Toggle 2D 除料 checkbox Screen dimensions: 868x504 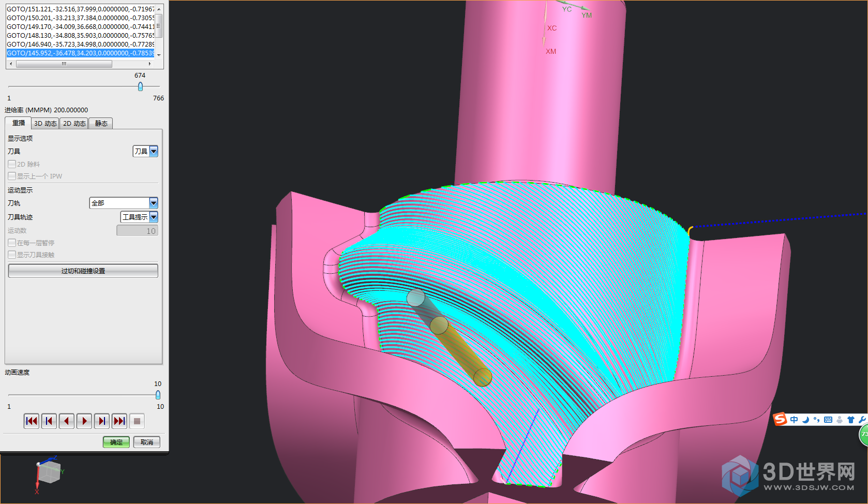click(x=12, y=164)
